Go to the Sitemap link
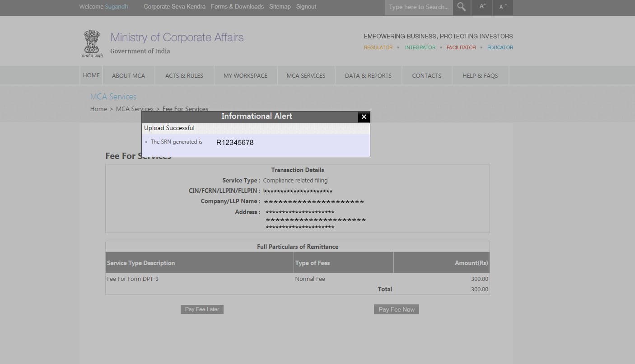The height and width of the screenshot is (364, 635). [x=280, y=7]
